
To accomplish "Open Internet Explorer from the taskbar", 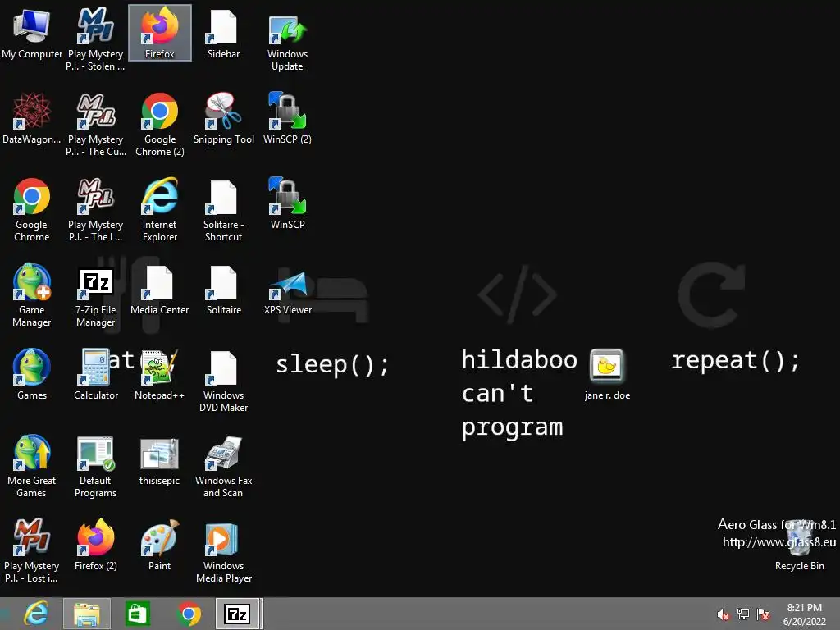I will [x=36, y=614].
